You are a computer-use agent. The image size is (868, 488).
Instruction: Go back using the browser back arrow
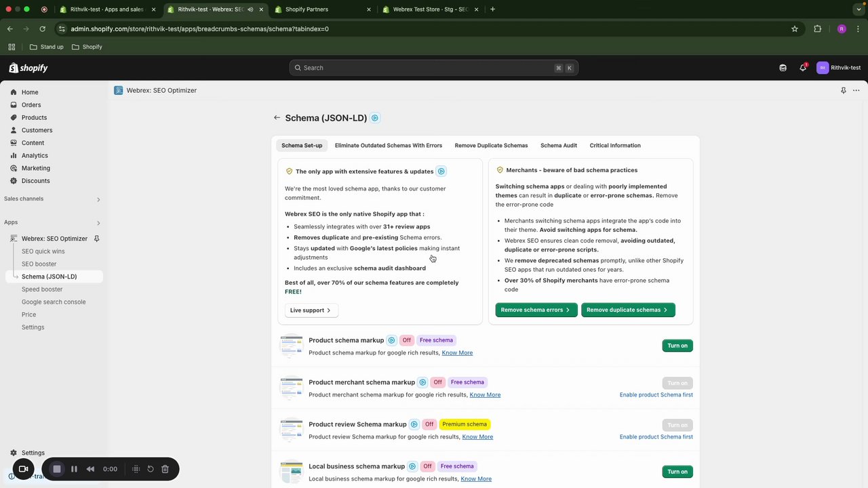(x=10, y=29)
